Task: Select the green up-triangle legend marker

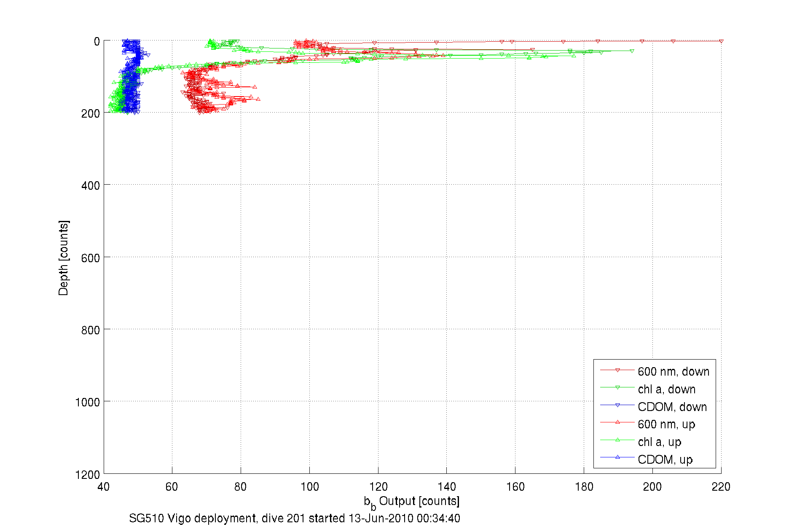Action: pos(617,440)
